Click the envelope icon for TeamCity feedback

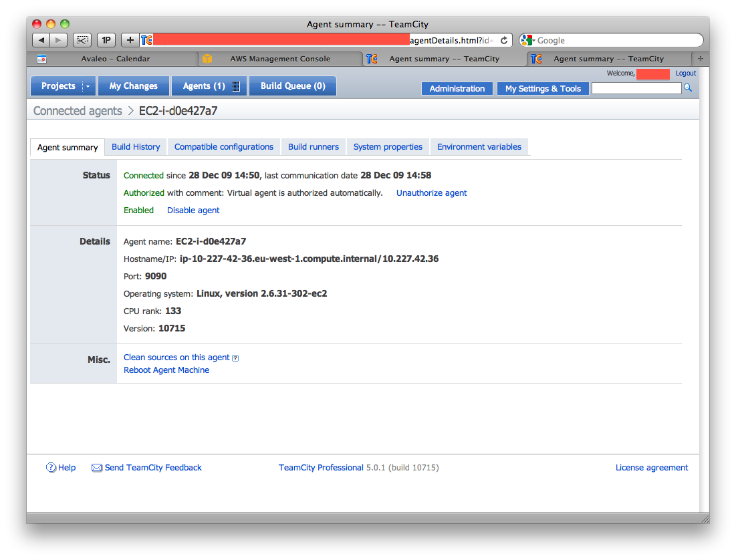pos(97,468)
